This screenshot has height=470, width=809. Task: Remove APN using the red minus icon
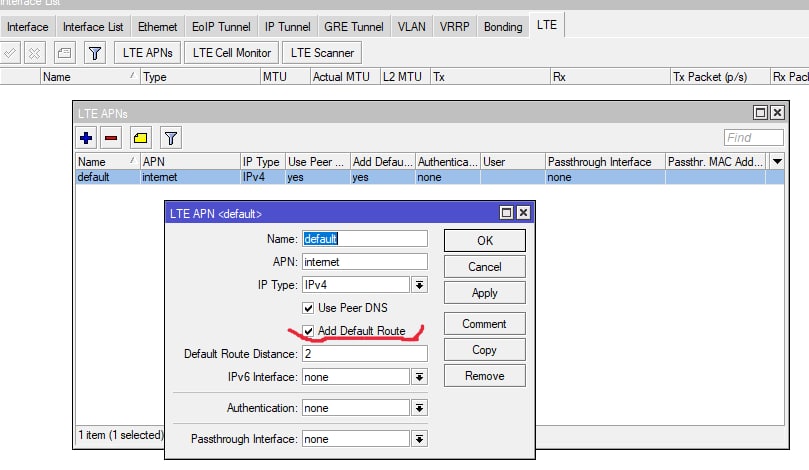tap(111, 138)
